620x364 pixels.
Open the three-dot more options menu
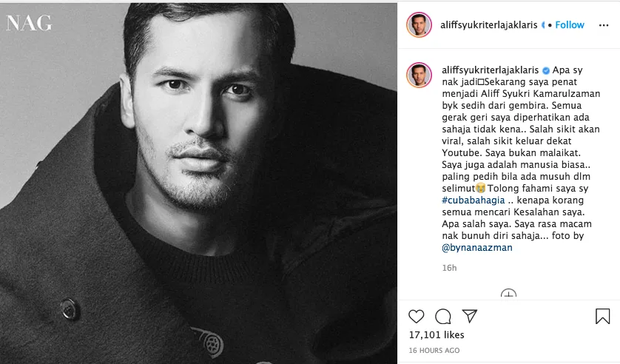click(604, 25)
